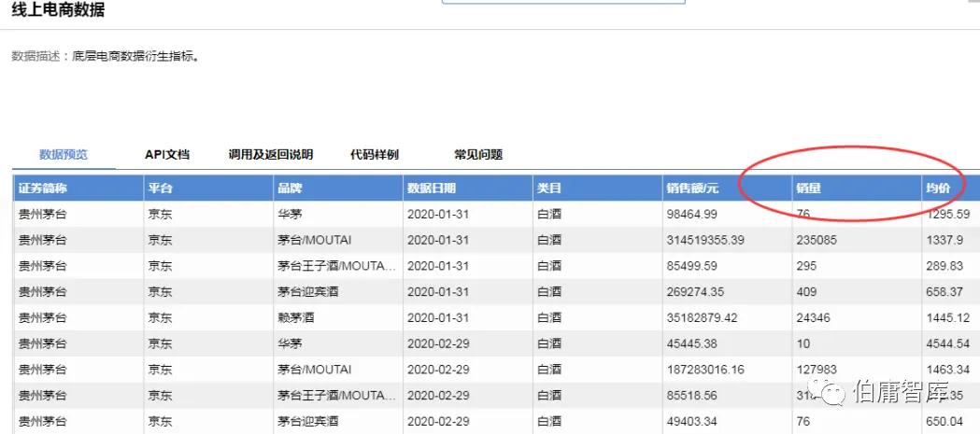980x434 pixels.
Task: Open the API文档 tab
Action: (167, 155)
